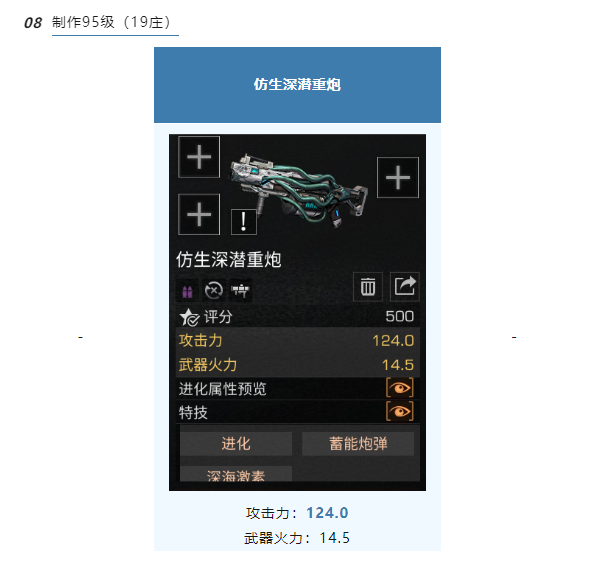
Task: Click the right-side plus attachment slot
Action: click(x=398, y=177)
